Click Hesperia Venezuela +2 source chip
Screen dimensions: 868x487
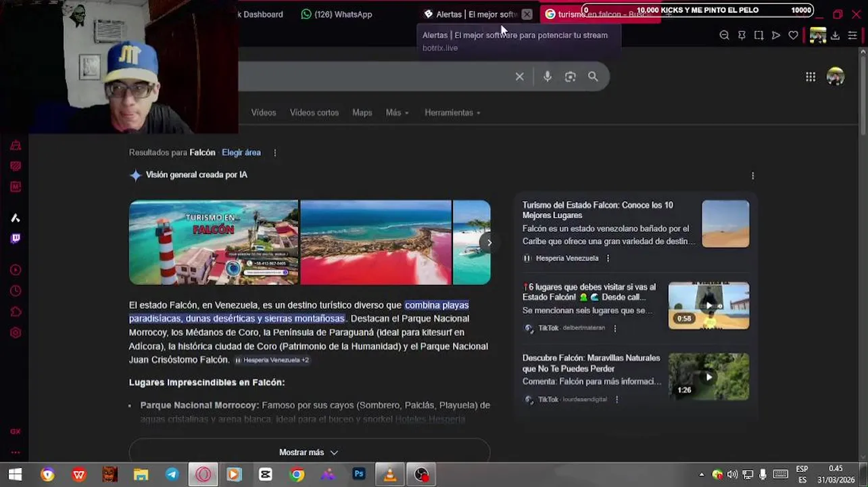[x=272, y=361]
